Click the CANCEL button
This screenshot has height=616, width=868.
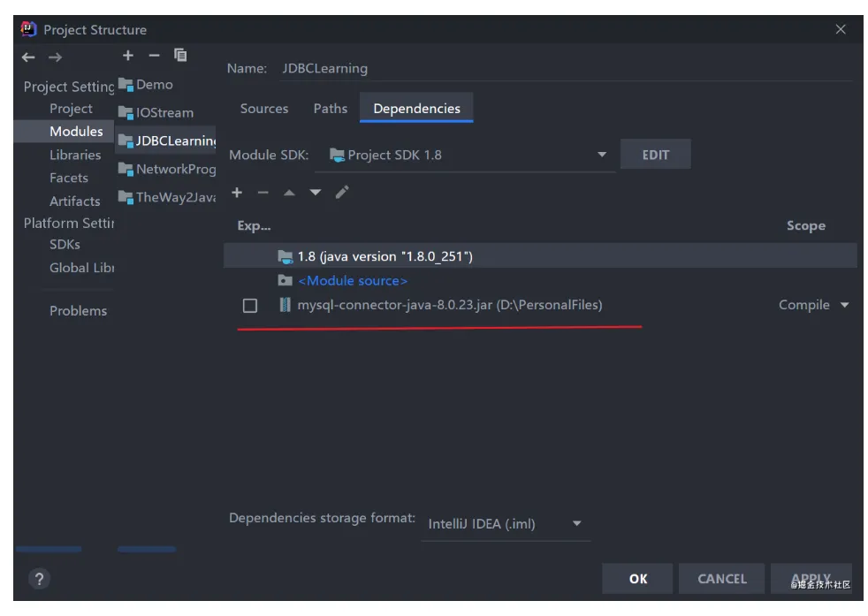coord(722,579)
